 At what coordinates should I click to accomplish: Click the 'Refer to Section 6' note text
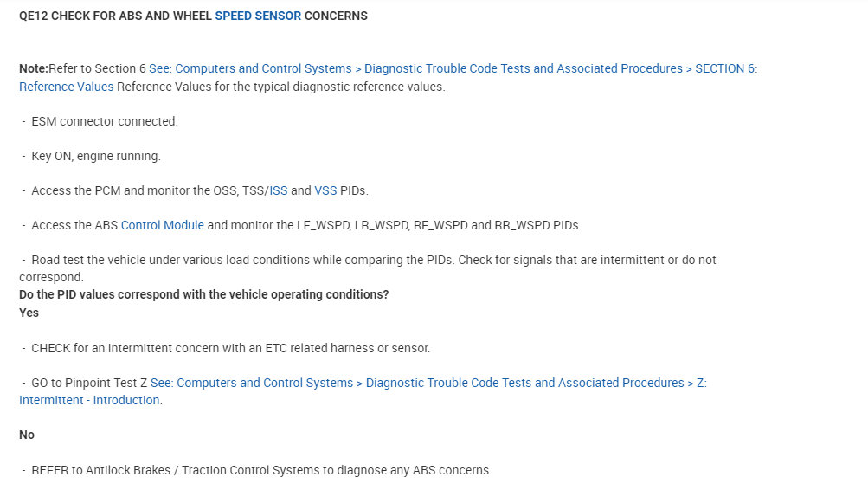tap(98, 68)
